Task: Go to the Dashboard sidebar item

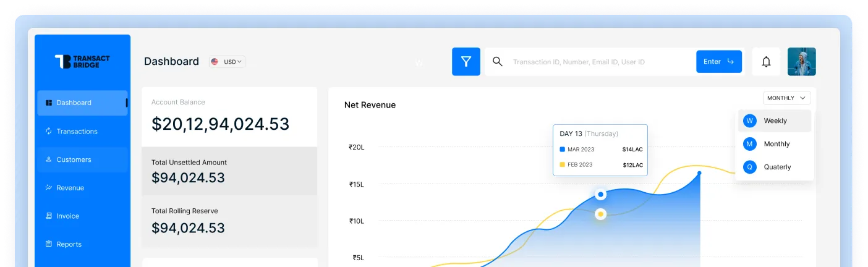Action: point(82,103)
